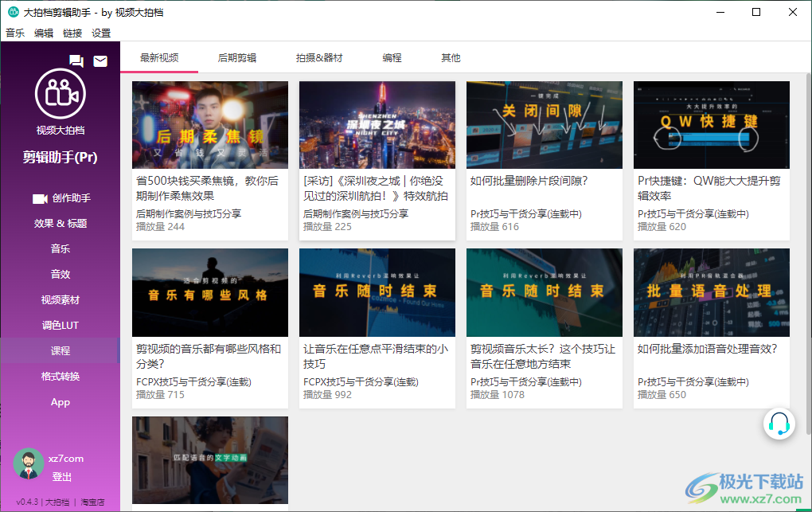Go to 创作助手 in the sidebar

(60, 198)
